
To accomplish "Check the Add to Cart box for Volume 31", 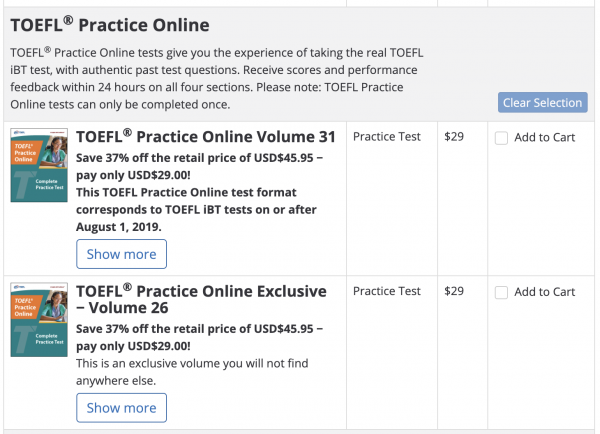I will tap(502, 138).
